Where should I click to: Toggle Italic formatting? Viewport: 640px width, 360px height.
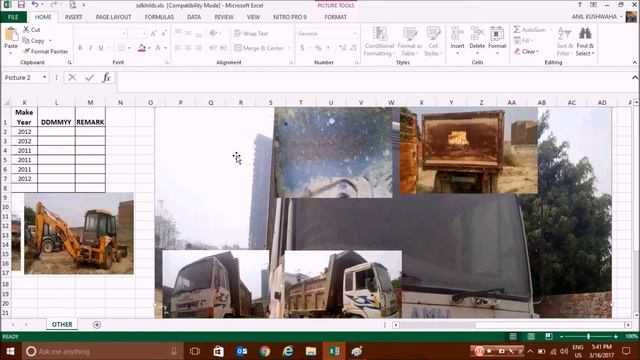coord(90,48)
